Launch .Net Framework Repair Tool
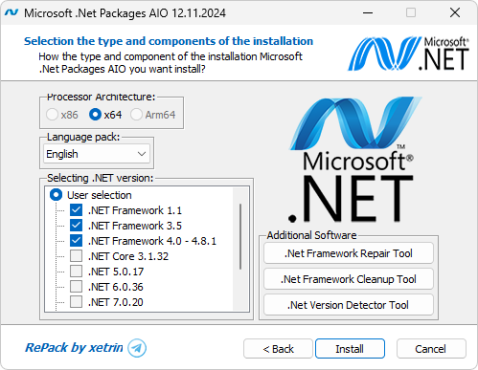Viewport: 478px width, 370px height. click(348, 253)
